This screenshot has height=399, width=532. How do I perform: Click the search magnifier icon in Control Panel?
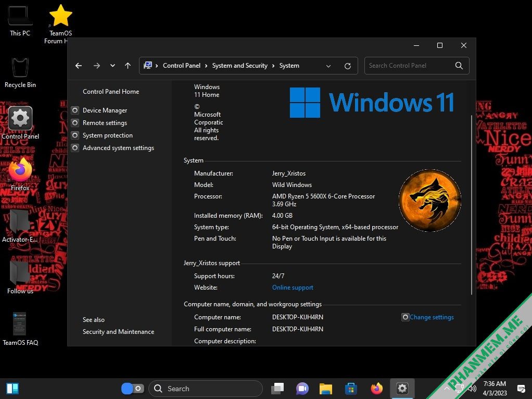pyautogui.click(x=459, y=66)
